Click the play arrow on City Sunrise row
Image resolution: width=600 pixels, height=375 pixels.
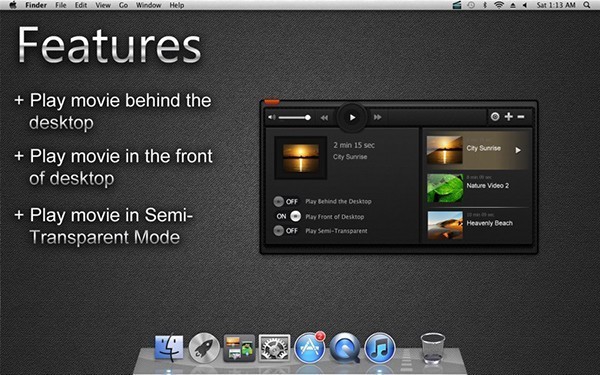point(518,150)
